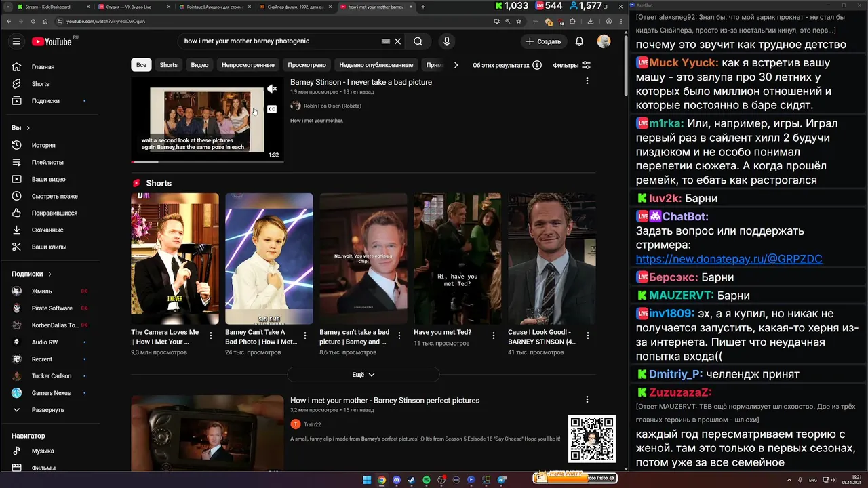868x488 pixels.
Task: Toggle CC subtitles on the preview video
Action: pyautogui.click(x=272, y=109)
